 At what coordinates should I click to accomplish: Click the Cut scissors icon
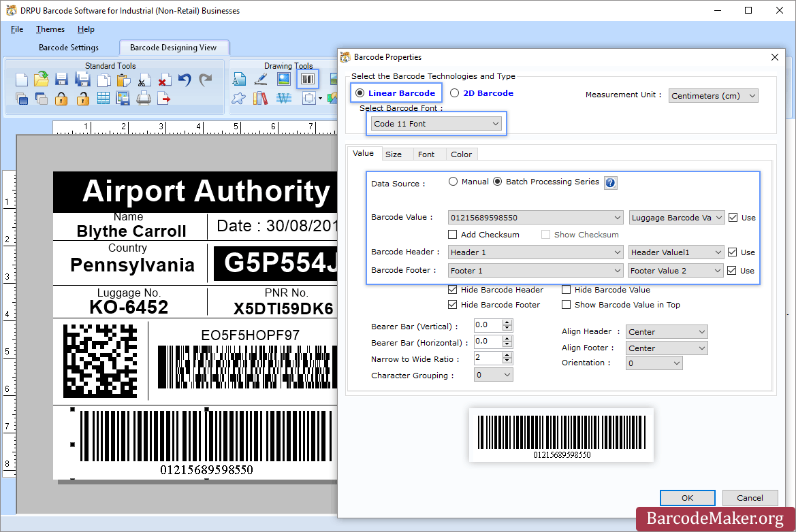tap(143, 81)
